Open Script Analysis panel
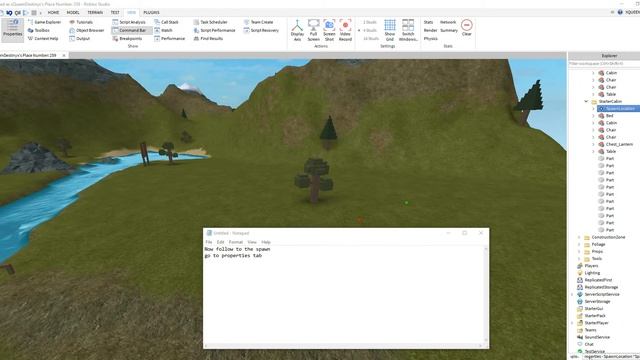Viewport: 640px width, 360px height. pos(129,22)
